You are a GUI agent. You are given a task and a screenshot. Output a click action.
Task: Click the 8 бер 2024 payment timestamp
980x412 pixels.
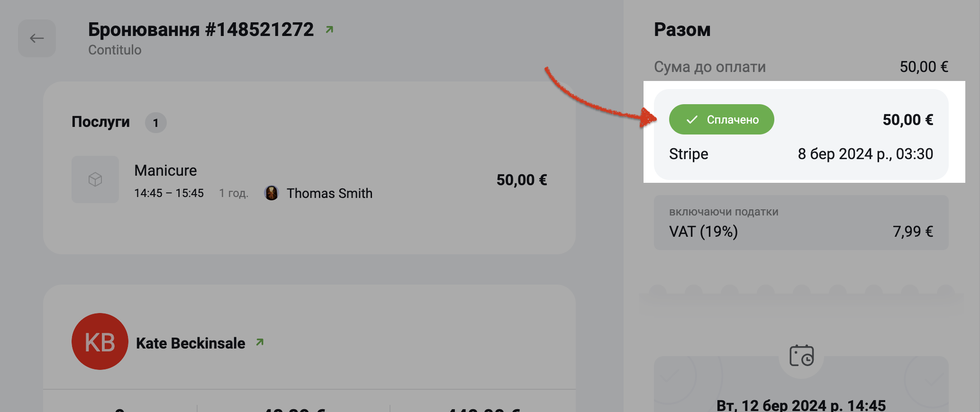coord(865,154)
